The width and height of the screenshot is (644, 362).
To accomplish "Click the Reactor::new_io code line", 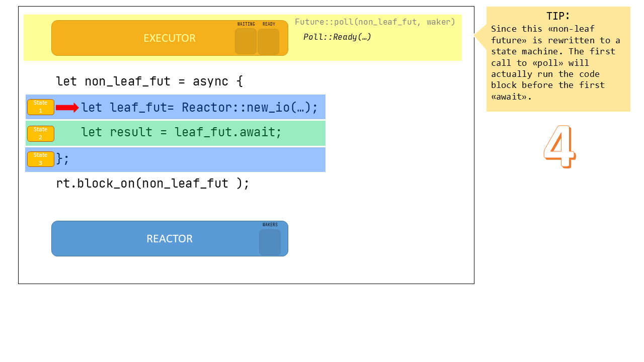I will (x=199, y=108).
